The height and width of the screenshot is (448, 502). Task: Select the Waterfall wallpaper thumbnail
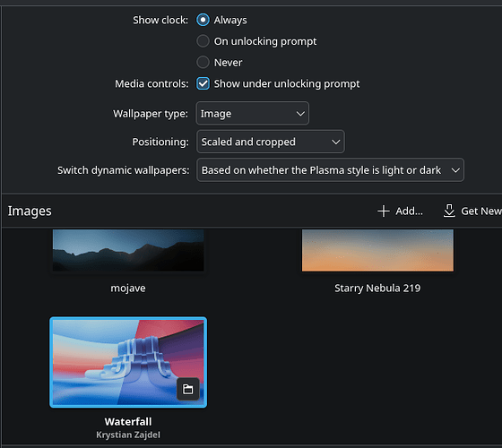coord(128,362)
